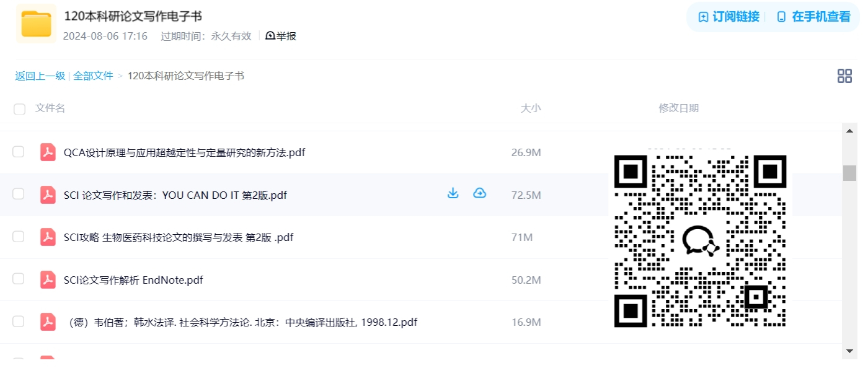Click the 71M size value
This screenshot has height=376, width=868.
point(522,237)
